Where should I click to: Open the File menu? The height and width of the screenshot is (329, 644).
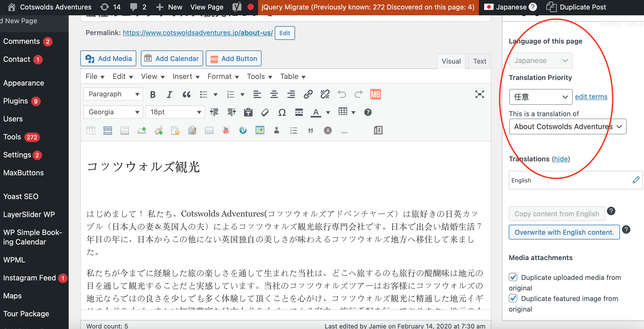tap(95, 77)
